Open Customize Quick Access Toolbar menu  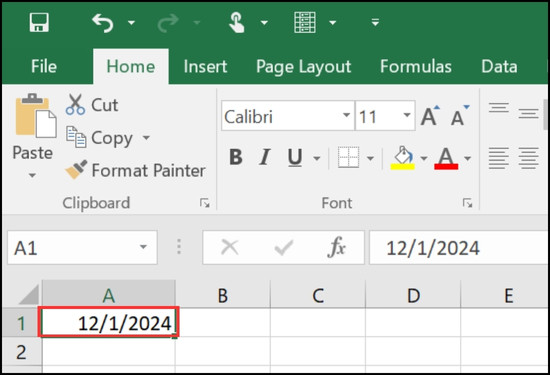(x=375, y=22)
